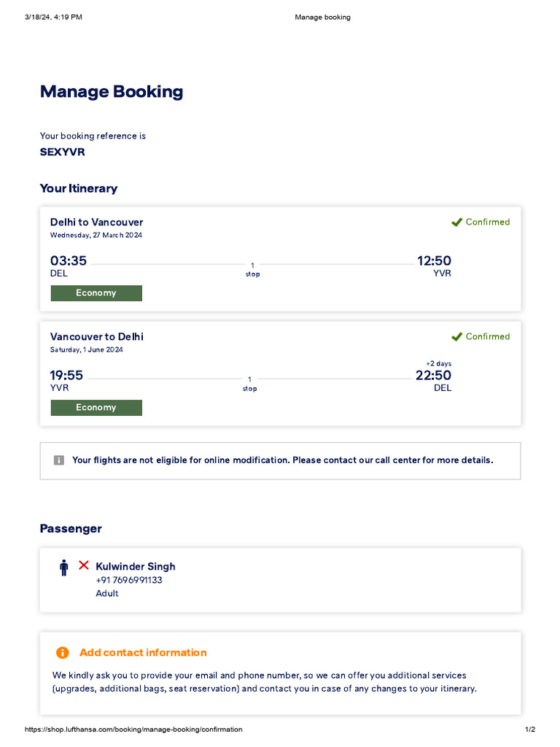
Task: Click the adult passenger person icon
Action: 64,568
